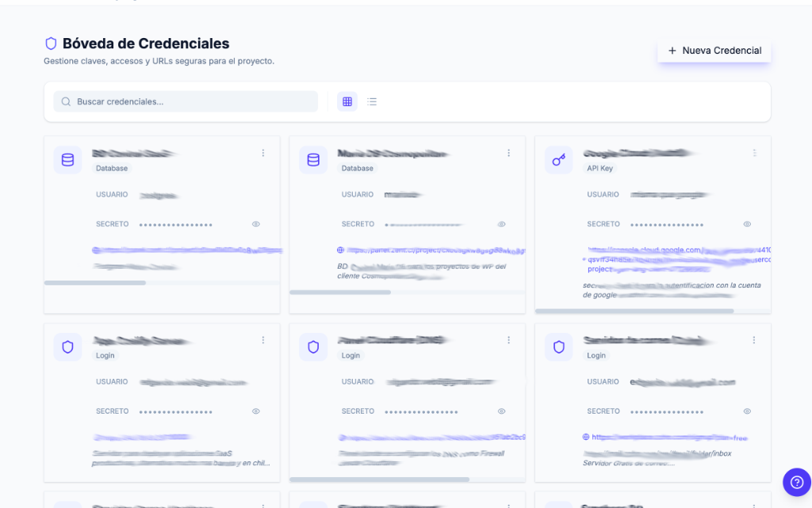The image size is (812, 508).
Task: Click the 'Gestione claves, accesos y URLs' subtitle
Action: click(159, 61)
